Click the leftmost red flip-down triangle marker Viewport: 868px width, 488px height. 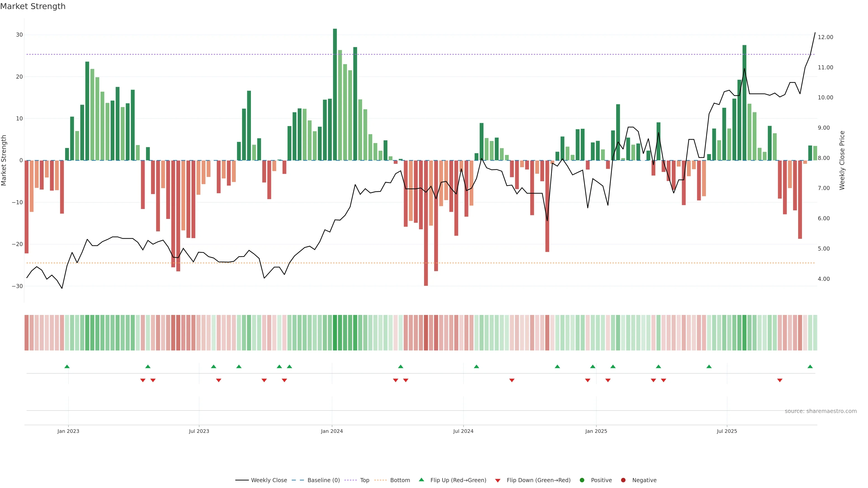143,380
